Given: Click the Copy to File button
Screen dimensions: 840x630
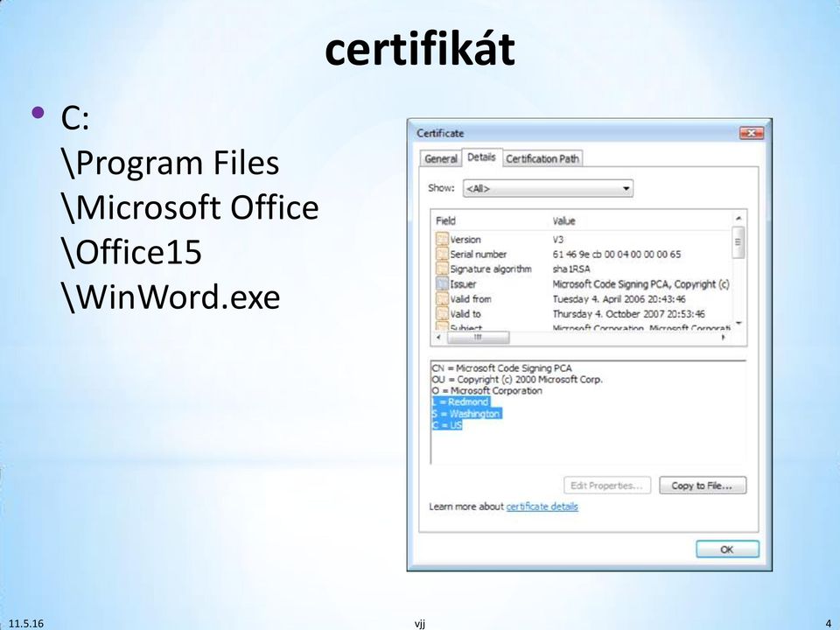Looking at the screenshot, I should (703, 486).
